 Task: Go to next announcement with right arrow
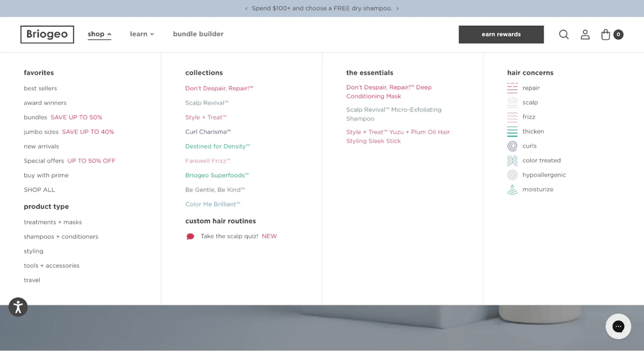(397, 8)
